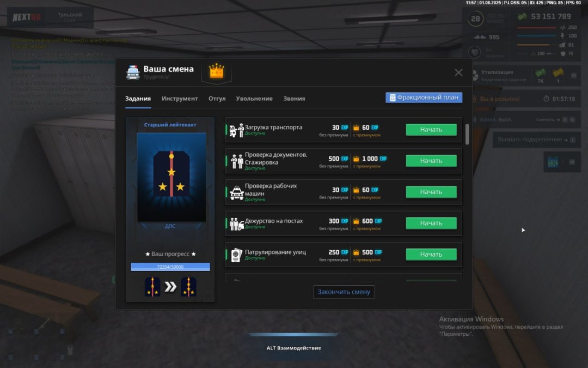Open the calendar icon on the HUD

point(553,162)
